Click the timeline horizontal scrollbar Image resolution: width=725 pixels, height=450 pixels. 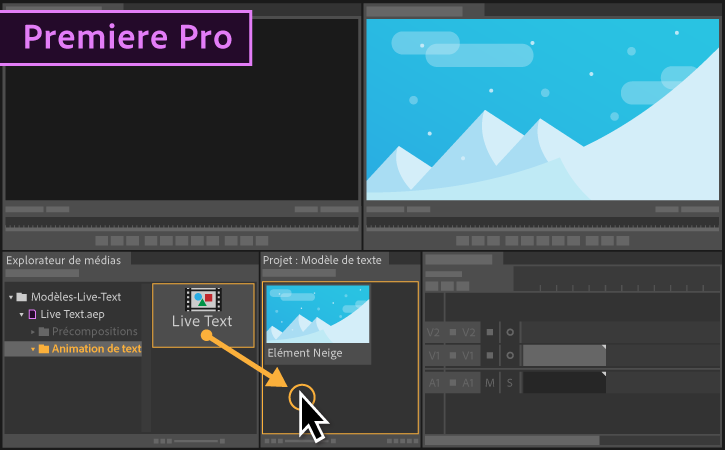(512, 440)
